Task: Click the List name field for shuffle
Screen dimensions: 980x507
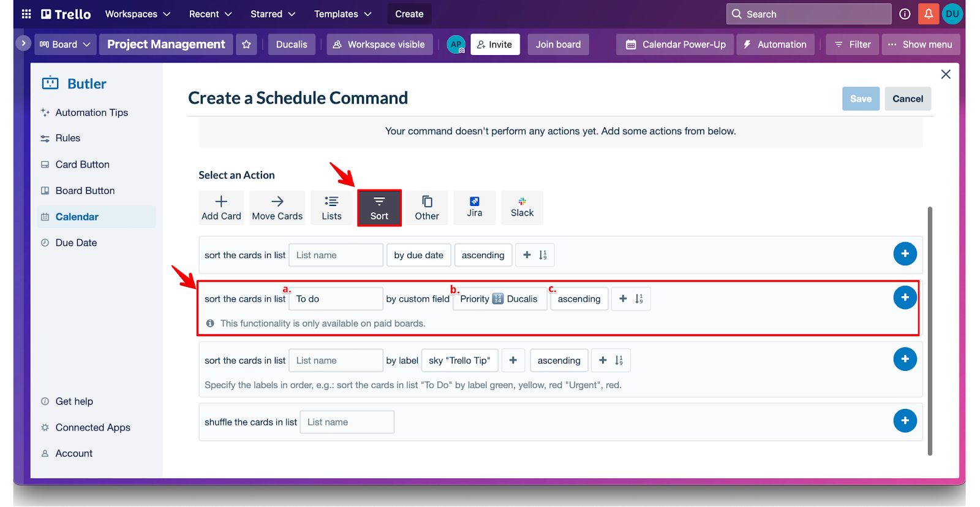Action: pos(347,422)
